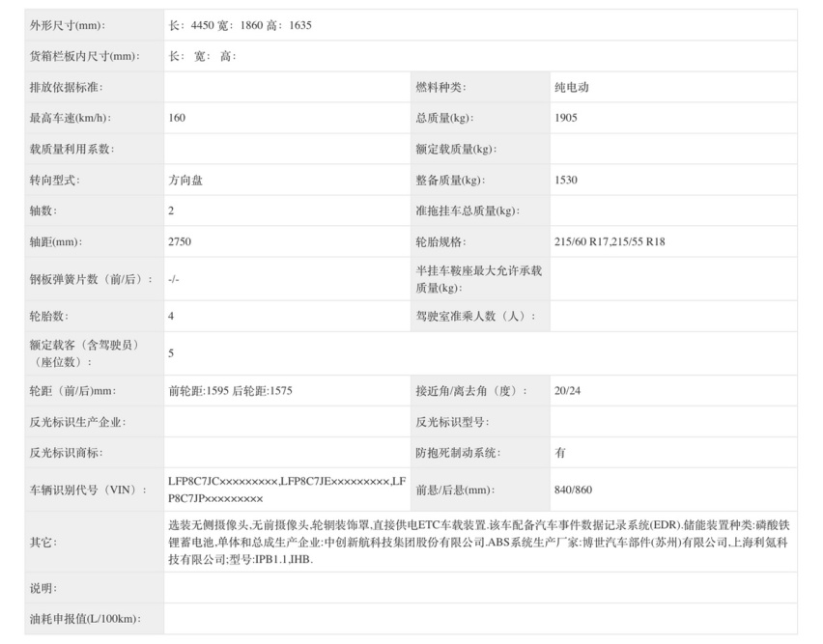Click the dimensions value 长:4450 宽:1860 高:1635
Viewport: 823px width, 644px height.
coord(240,25)
